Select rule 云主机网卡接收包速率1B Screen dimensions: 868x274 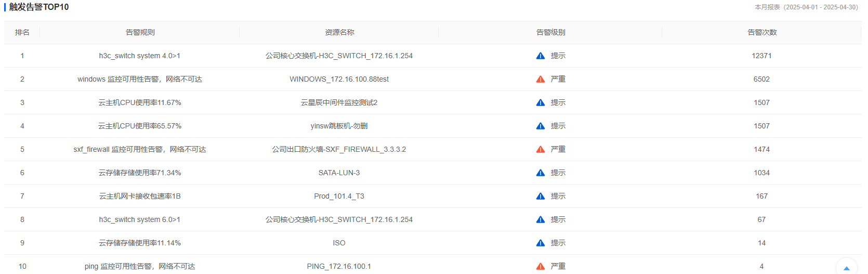click(140, 196)
